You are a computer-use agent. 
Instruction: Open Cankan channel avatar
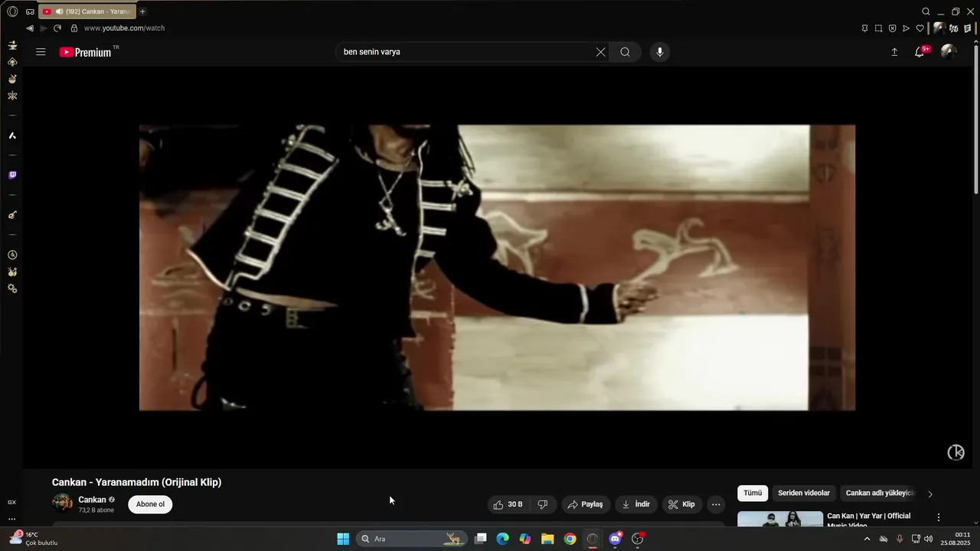62,503
